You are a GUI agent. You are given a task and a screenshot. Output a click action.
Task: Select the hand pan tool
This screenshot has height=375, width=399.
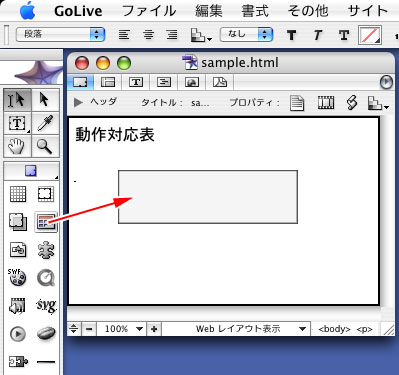tap(17, 146)
